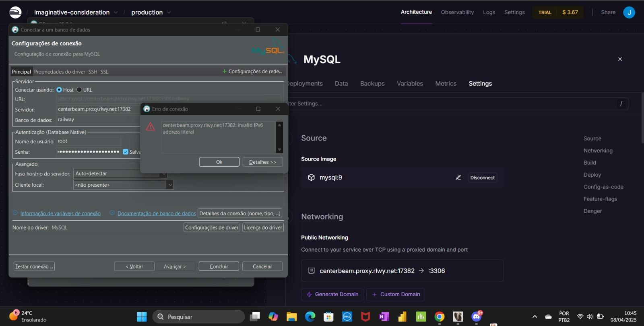
Task: Click the cube icon next to mysql:9
Action: [311, 177]
